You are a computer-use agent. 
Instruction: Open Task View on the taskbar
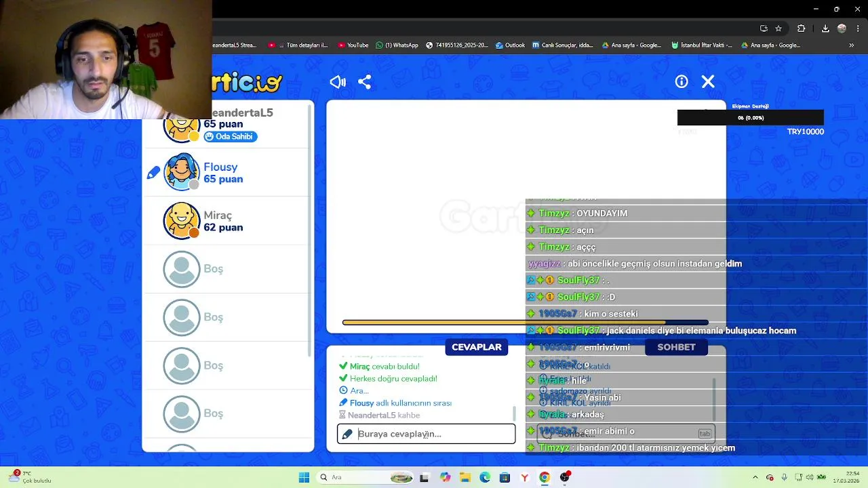(424, 477)
